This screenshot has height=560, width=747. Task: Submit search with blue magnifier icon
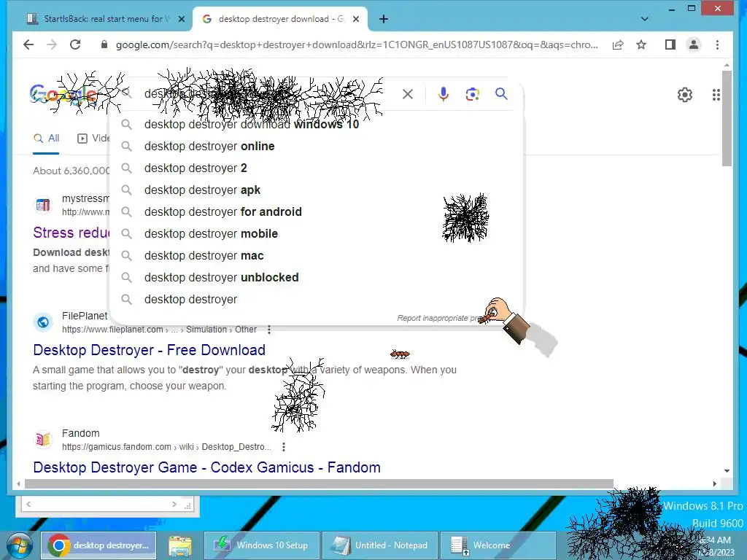tap(501, 94)
